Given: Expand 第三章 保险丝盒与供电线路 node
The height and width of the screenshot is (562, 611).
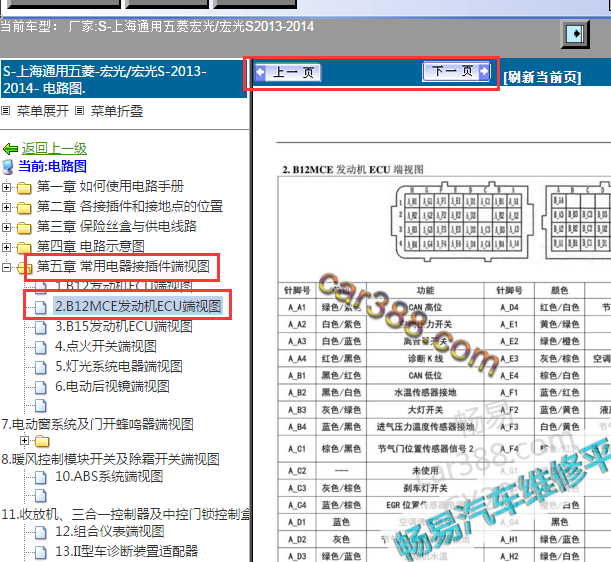Looking at the screenshot, I should point(6,227).
